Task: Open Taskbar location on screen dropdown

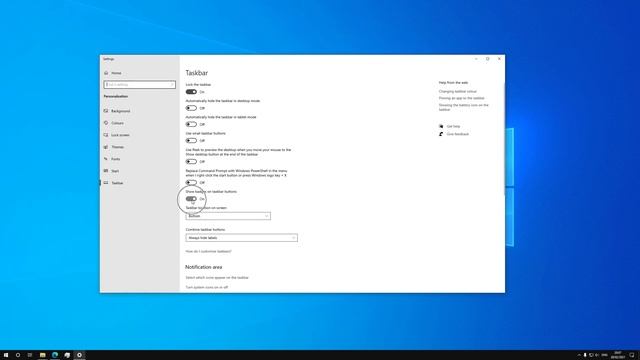Action: click(228, 216)
